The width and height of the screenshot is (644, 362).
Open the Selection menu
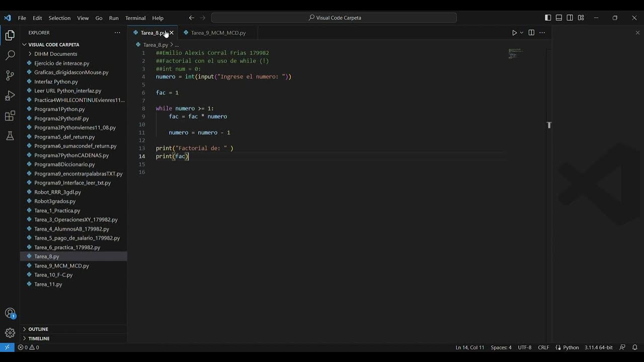[59, 18]
